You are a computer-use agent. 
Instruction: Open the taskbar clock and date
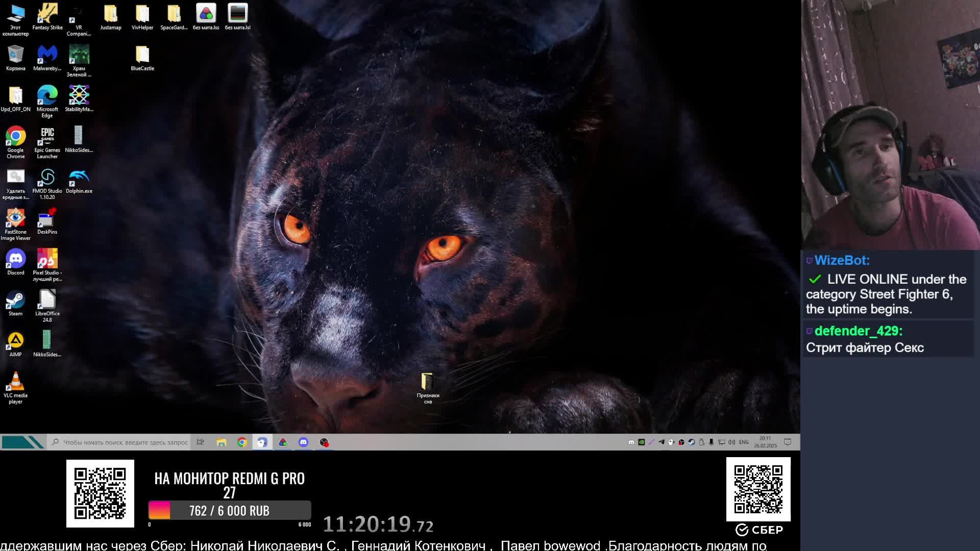765,442
